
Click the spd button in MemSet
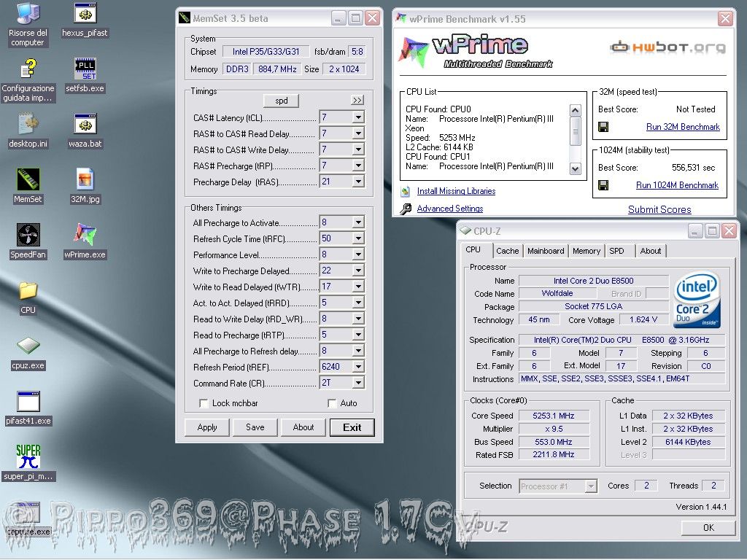coord(281,101)
